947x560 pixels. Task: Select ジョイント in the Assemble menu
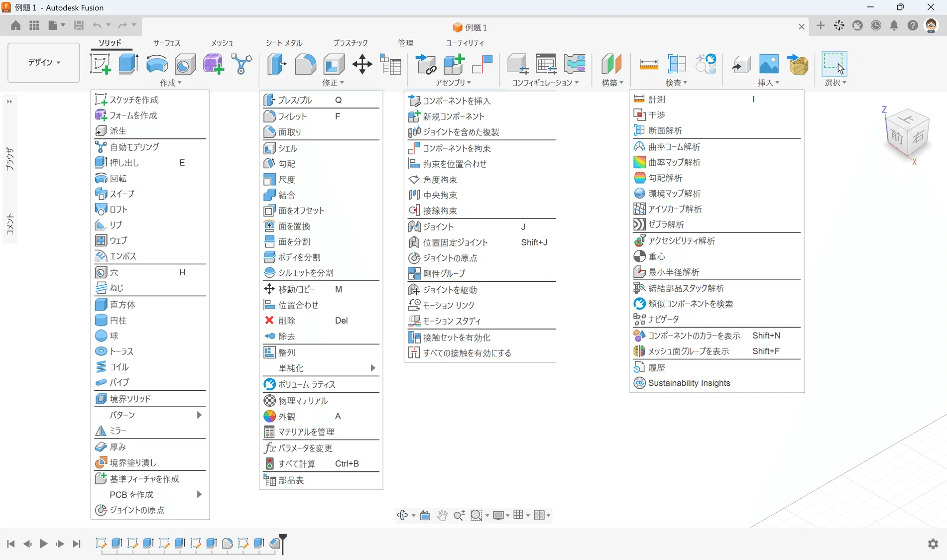coord(481,227)
